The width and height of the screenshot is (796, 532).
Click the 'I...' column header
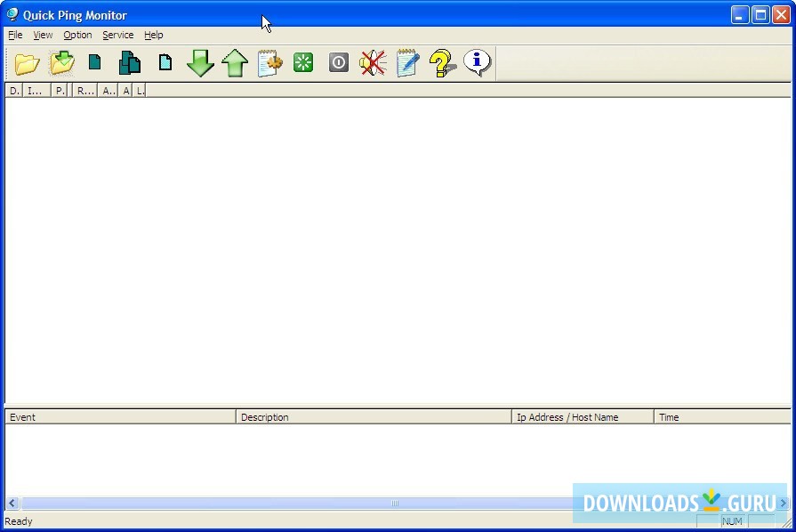pyautogui.click(x=36, y=91)
